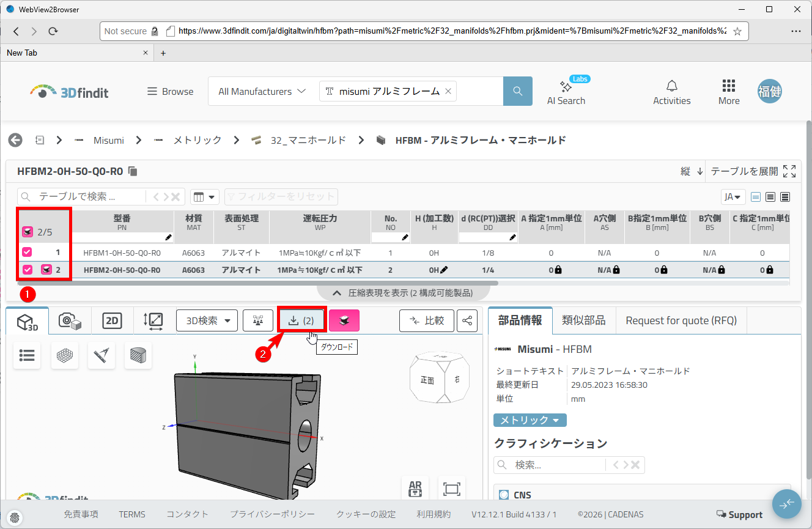This screenshot has width=812, height=529.
Task: Click the pink CAD collection button
Action: click(x=344, y=320)
